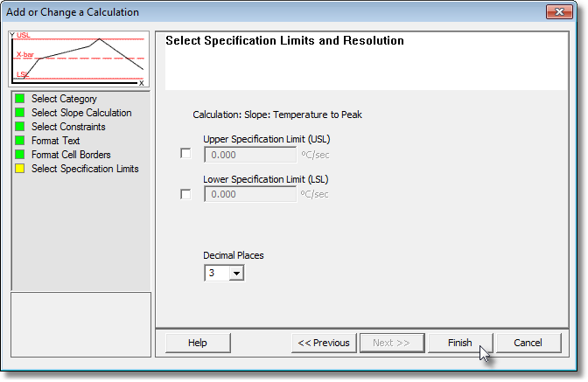Select the Select Constraints step label

tap(68, 127)
